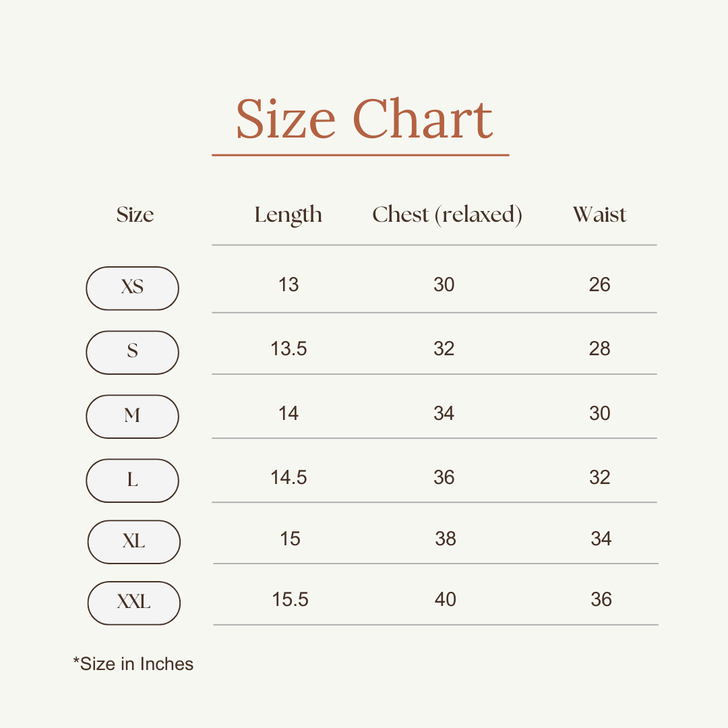Click the Chest (relaxed) column header
Viewport: 728px width, 728px height.
(x=447, y=215)
